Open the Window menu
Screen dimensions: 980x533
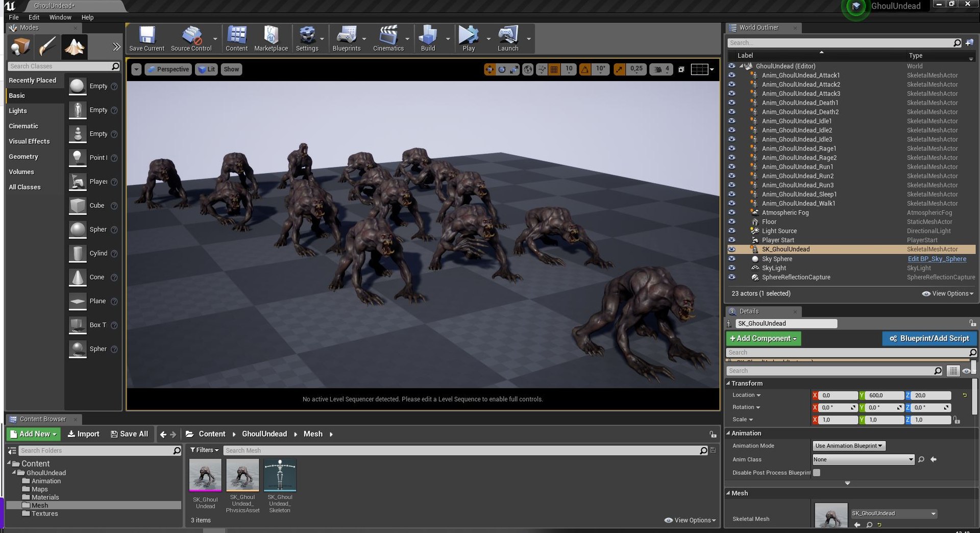coord(60,17)
